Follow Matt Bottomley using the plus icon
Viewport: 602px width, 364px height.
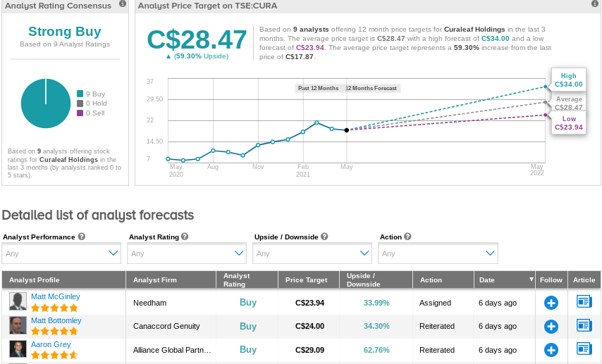pyautogui.click(x=551, y=327)
